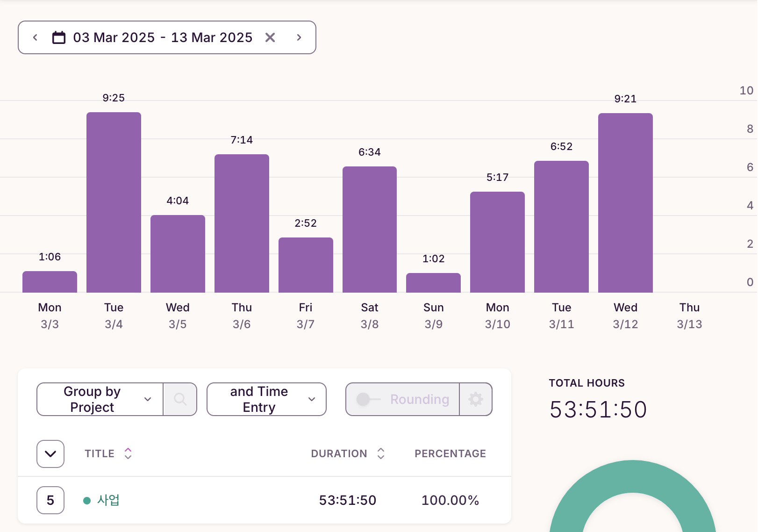Click the Fri 3/7 bar (2:52)

306,265
